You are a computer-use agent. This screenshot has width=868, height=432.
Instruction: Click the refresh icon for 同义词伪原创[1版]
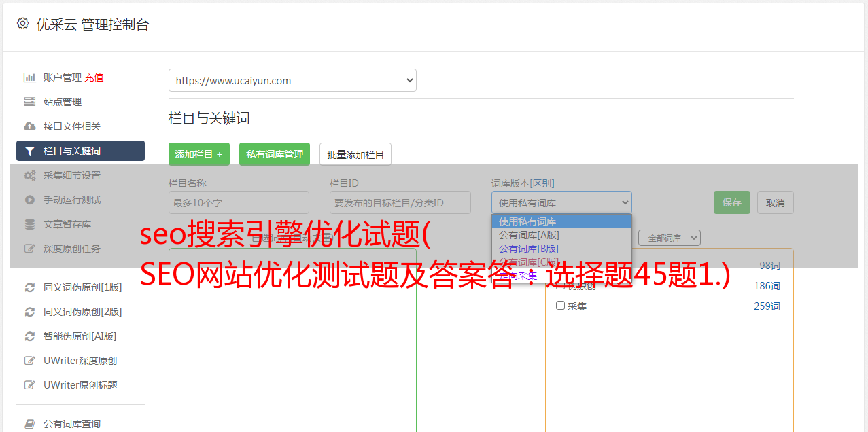pos(29,287)
